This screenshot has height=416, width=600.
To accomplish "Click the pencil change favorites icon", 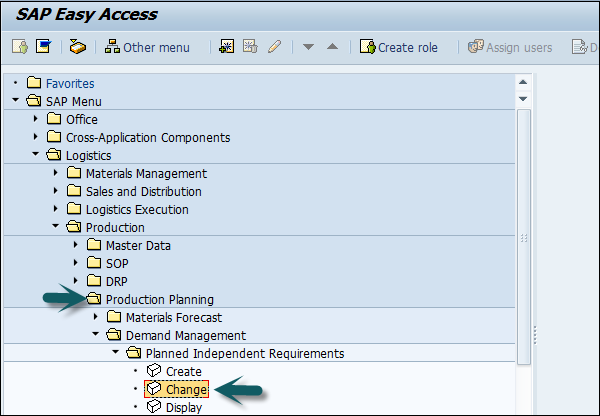I will [274, 47].
